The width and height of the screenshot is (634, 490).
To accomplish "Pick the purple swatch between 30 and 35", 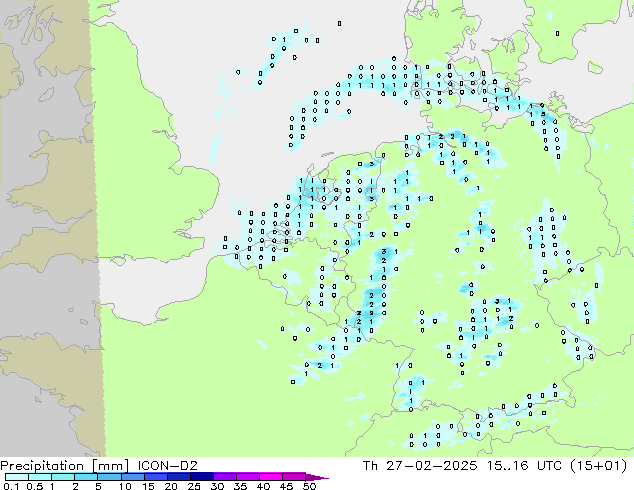I will [x=225, y=477].
